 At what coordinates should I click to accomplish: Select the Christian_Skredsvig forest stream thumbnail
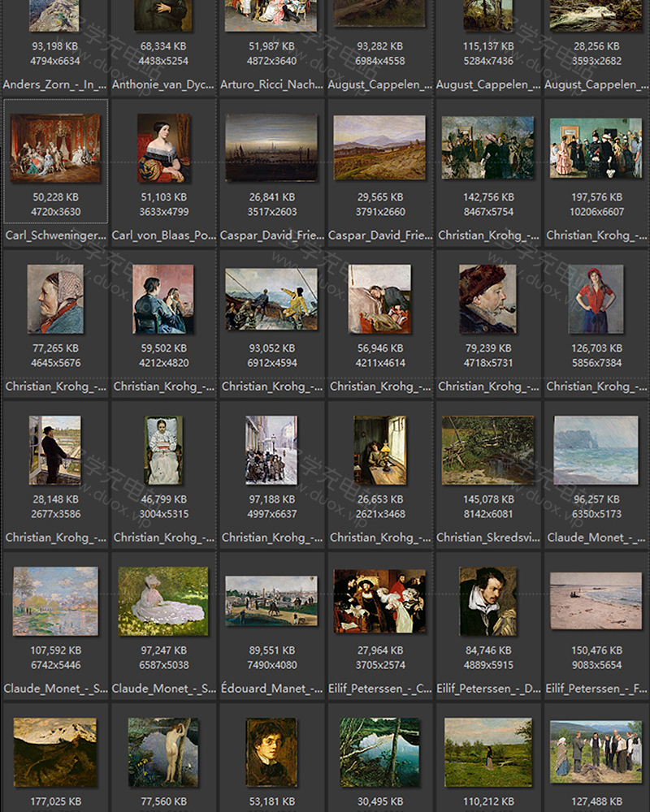pyautogui.click(x=487, y=450)
